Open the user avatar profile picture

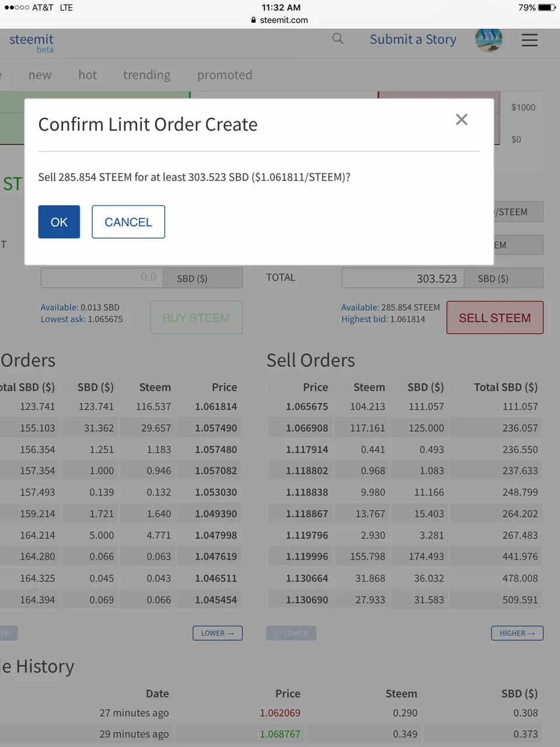pyautogui.click(x=489, y=40)
